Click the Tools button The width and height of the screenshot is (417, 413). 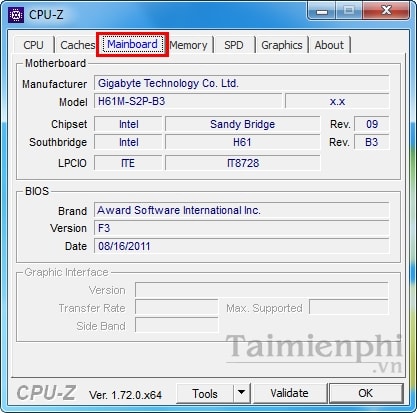click(205, 394)
